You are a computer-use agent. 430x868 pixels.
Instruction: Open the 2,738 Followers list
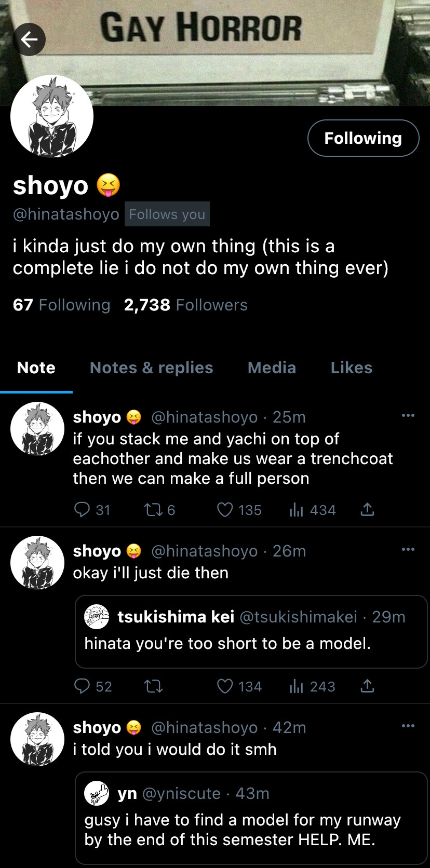pyautogui.click(x=185, y=305)
